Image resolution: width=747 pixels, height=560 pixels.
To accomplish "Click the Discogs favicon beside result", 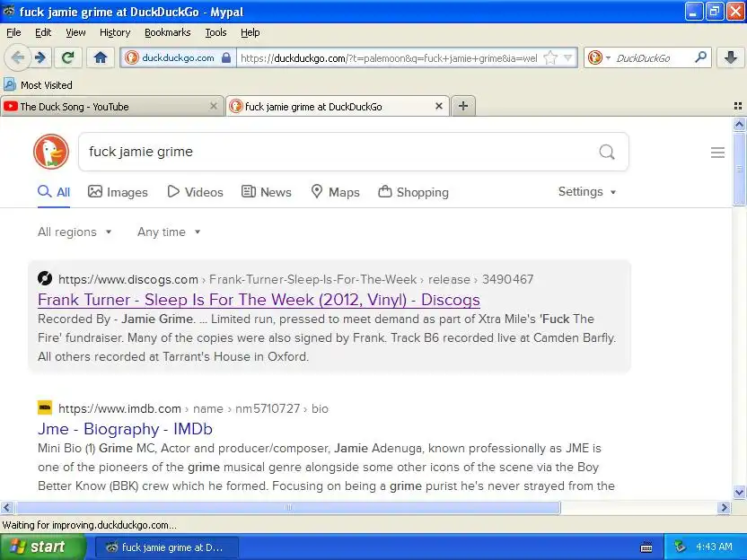I will click(45, 278).
